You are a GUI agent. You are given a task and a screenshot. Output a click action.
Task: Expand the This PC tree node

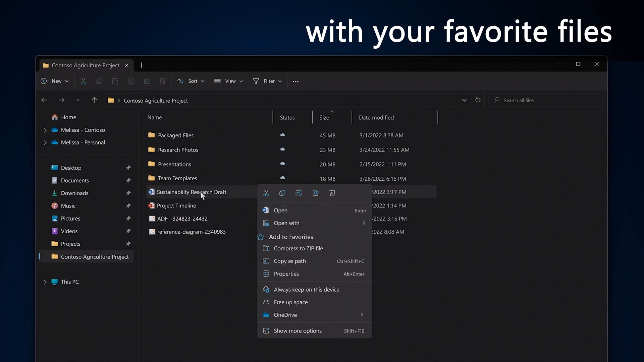pyautogui.click(x=45, y=282)
